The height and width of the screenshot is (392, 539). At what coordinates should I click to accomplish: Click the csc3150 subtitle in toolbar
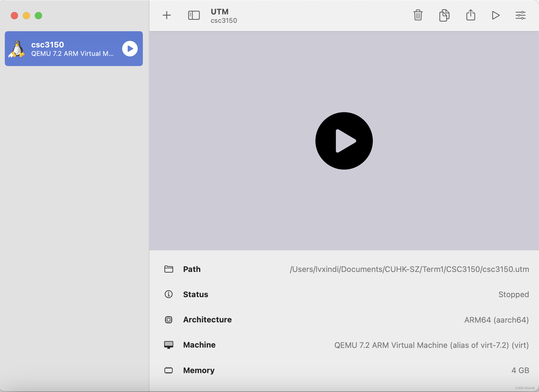(224, 21)
